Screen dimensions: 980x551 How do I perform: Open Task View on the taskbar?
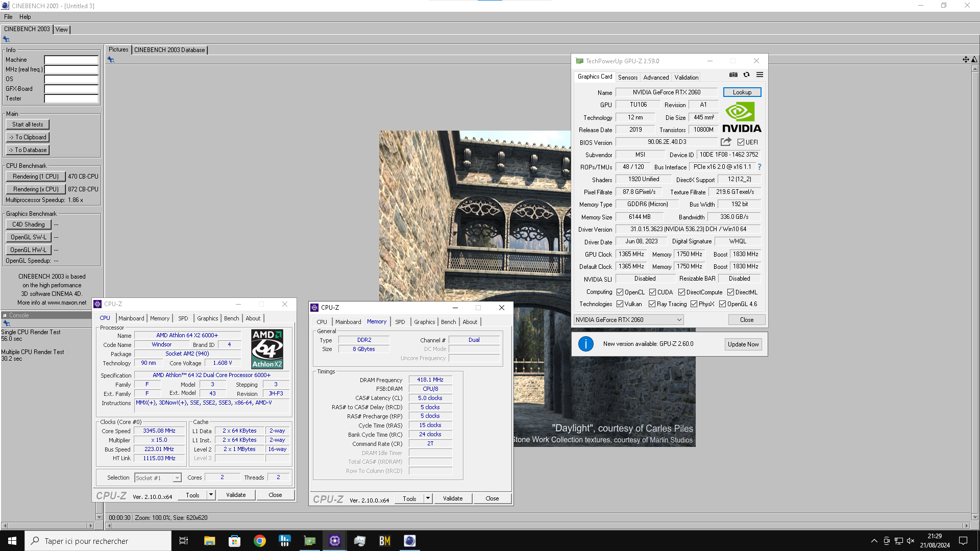pos(184,541)
